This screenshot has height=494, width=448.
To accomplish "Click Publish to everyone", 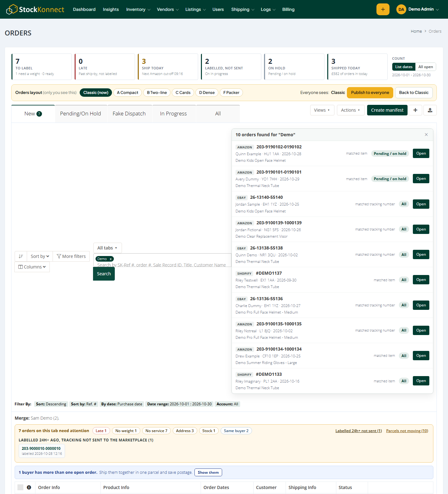I will coord(370,93).
